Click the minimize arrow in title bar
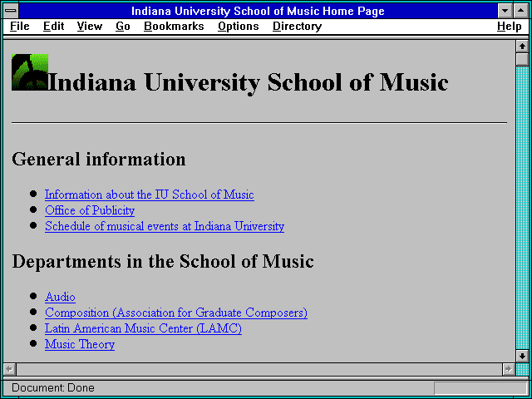The height and width of the screenshot is (399, 532). pyautogui.click(x=505, y=11)
